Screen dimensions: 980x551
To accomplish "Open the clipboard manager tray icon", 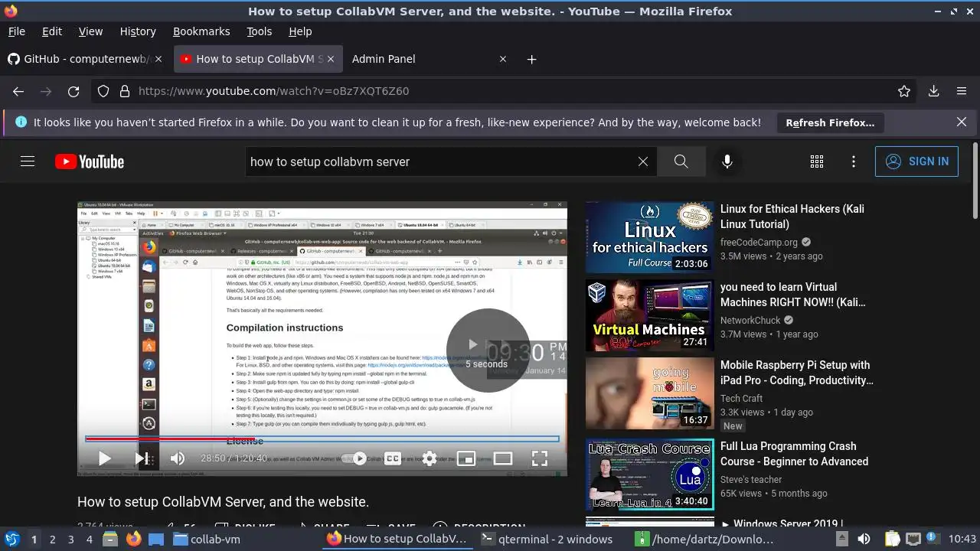I will (892, 540).
